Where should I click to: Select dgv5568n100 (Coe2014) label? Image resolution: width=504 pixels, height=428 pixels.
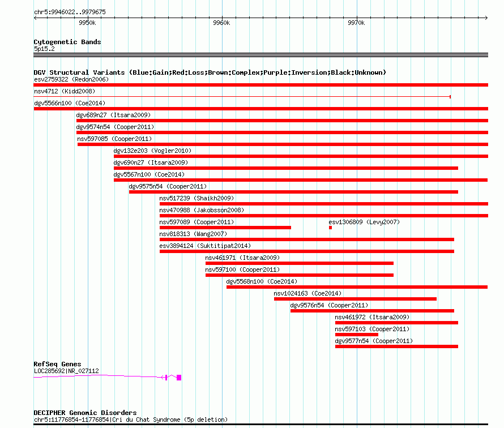pyautogui.click(x=262, y=281)
